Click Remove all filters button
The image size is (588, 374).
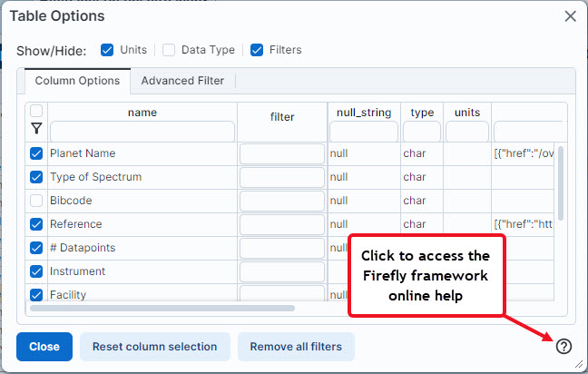point(296,347)
